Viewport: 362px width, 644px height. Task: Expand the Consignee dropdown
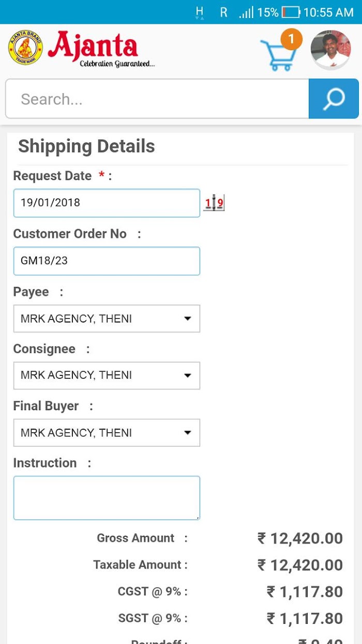coord(107,375)
